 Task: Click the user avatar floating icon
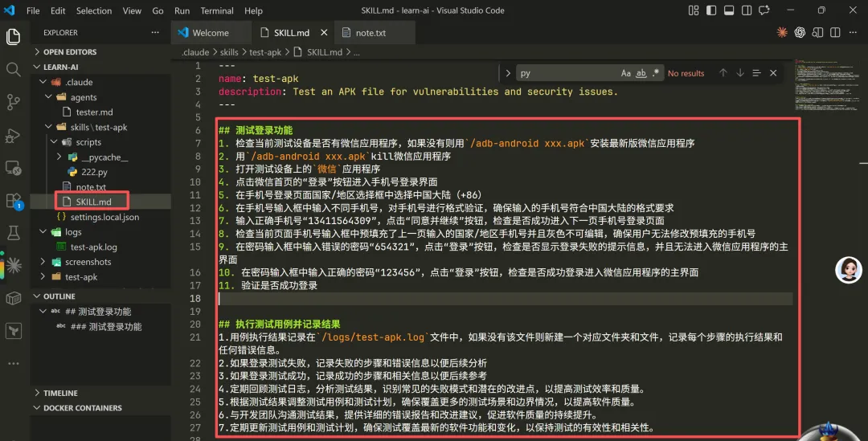click(849, 270)
